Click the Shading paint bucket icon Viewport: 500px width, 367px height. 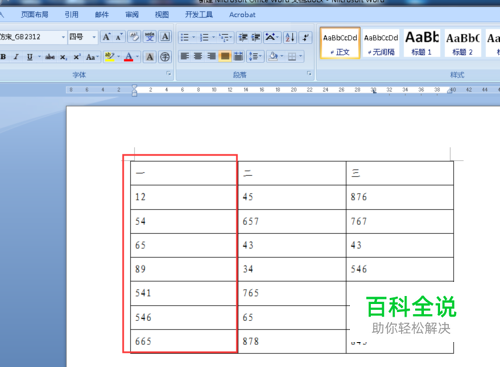pyautogui.click(x=273, y=56)
